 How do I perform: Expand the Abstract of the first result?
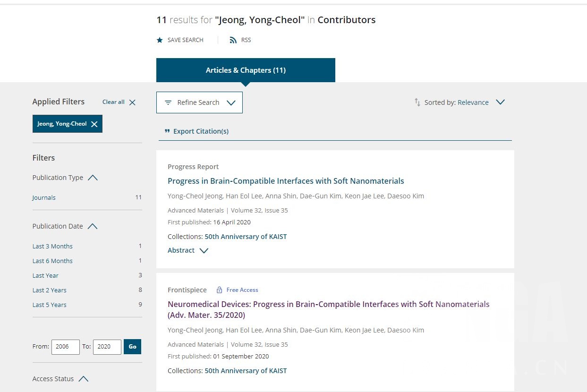(x=188, y=250)
